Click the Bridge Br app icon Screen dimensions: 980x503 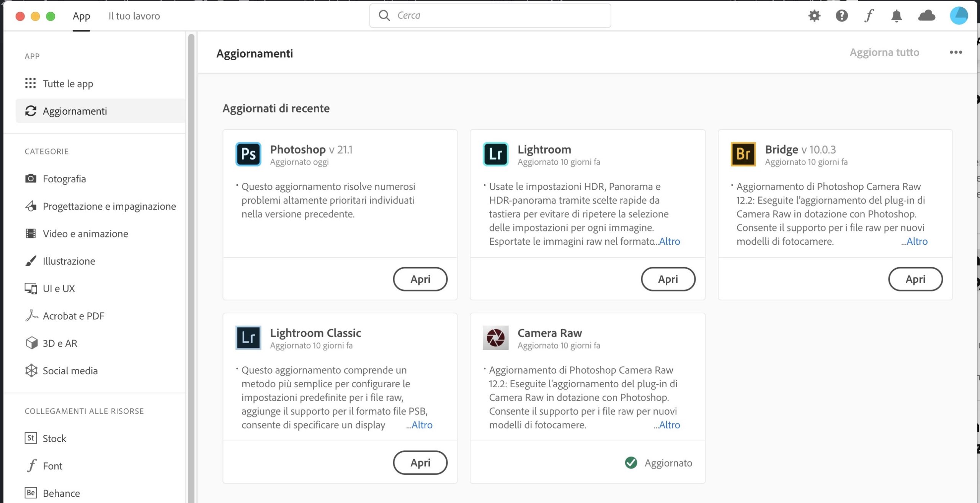(743, 154)
